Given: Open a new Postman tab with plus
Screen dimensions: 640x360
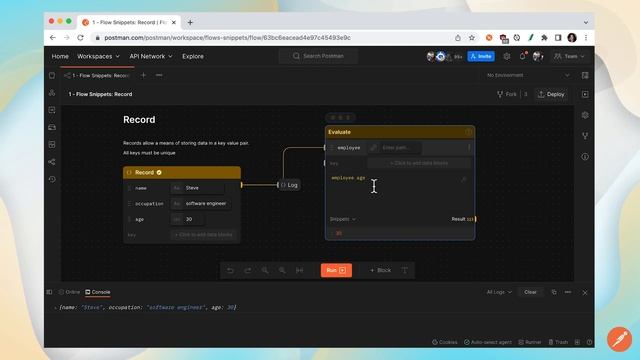Looking at the screenshot, I should pos(143,76).
